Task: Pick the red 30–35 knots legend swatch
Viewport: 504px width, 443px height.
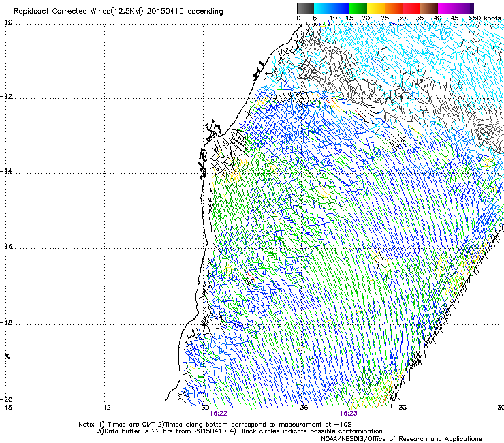Action: coord(411,8)
